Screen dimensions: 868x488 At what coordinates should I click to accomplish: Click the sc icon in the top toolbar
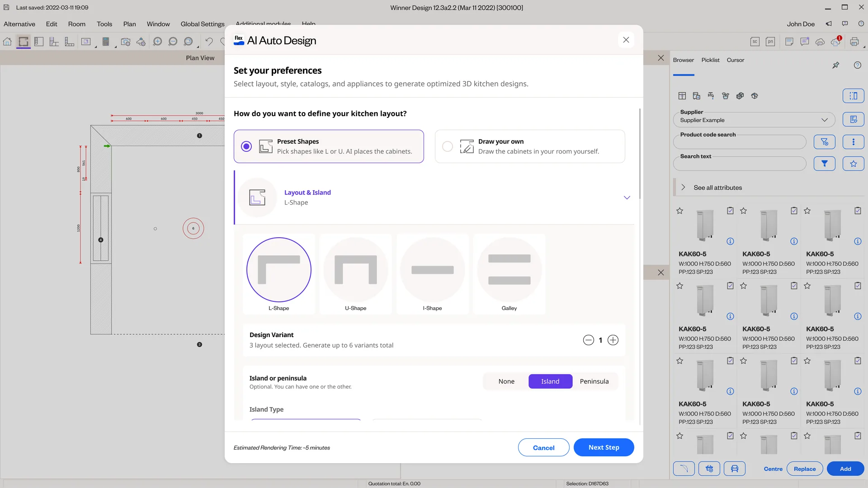pos(755,42)
